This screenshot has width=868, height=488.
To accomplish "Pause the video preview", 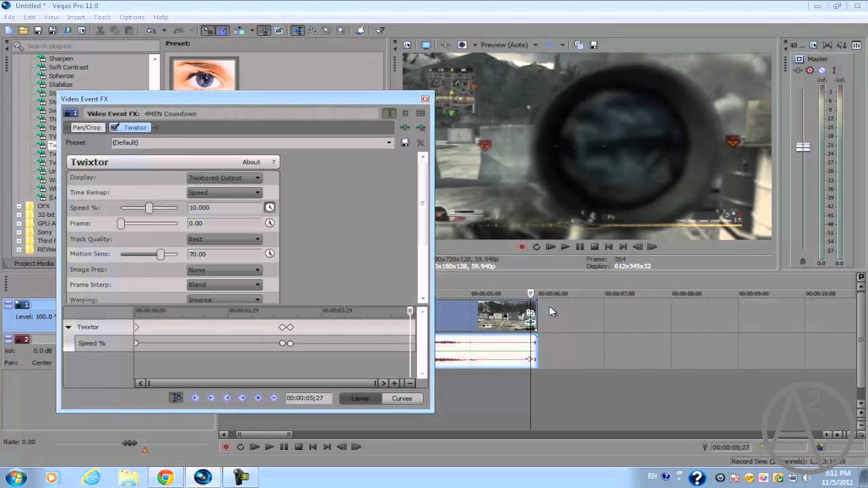I will click(580, 247).
